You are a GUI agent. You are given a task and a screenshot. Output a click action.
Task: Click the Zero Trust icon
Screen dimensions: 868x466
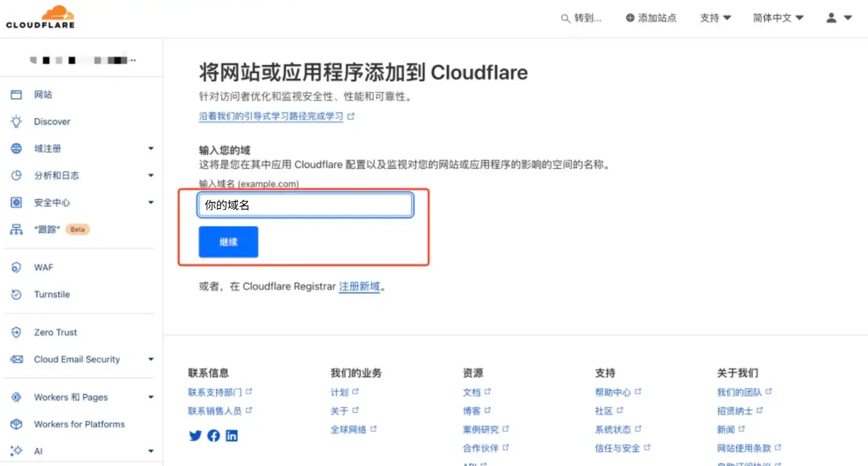click(x=16, y=332)
